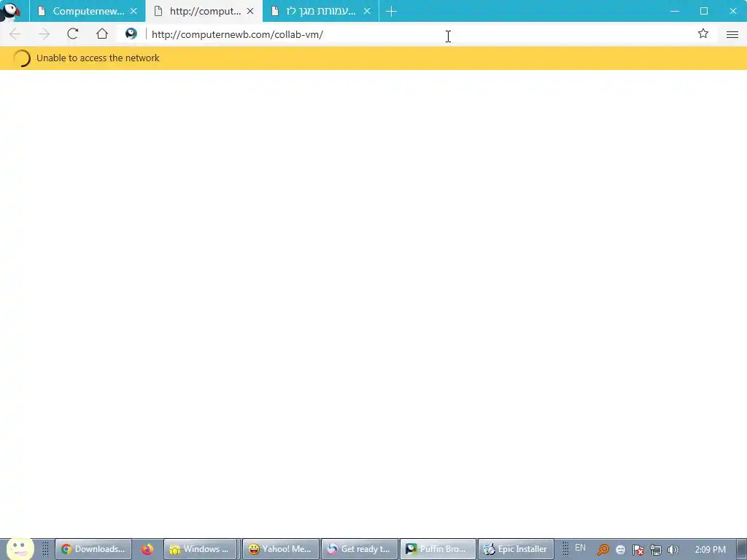Image resolution: width=747 pixels, height=560 pixels.
Task: Open the Action Center flag tray icon
Action: (638, 550)
